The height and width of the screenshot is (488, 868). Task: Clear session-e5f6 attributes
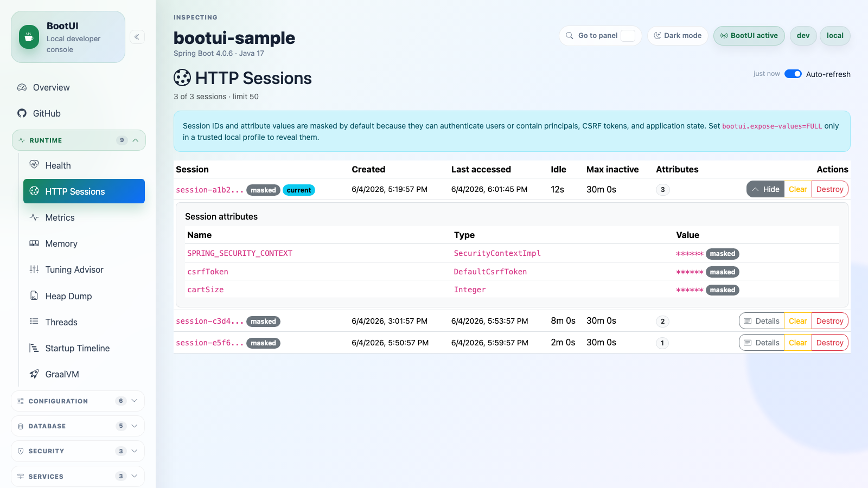[798, 343]
